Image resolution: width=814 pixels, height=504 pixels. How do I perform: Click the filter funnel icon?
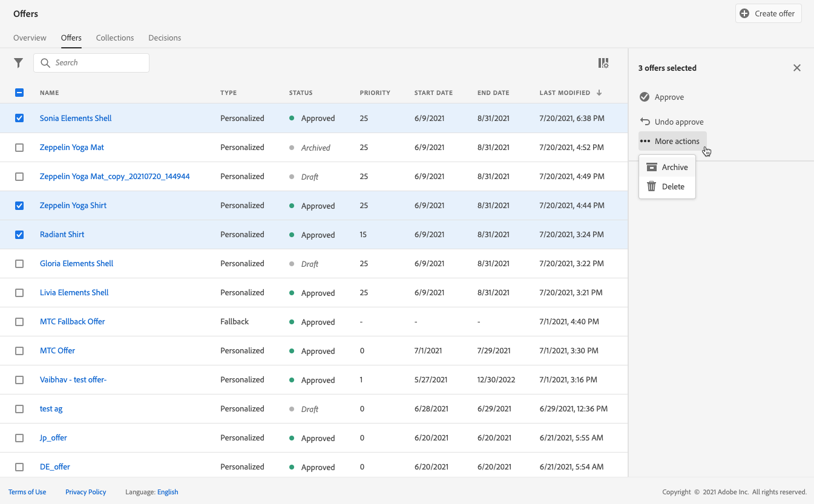click(19, 63)
